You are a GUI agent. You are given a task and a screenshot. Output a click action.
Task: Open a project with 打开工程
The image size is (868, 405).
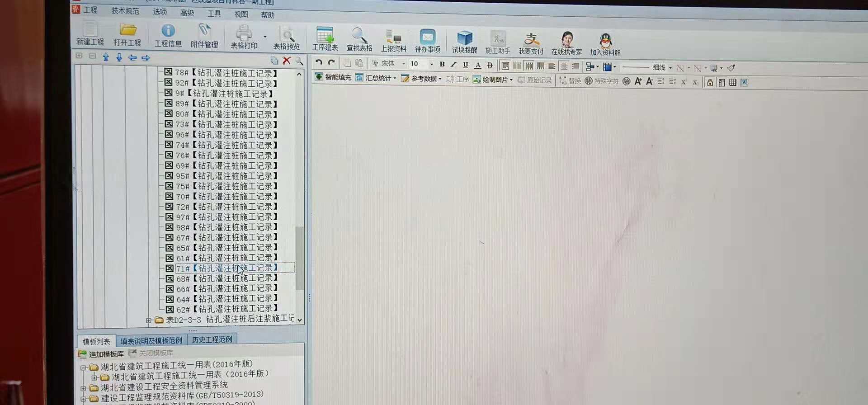[x=127, y=34]
